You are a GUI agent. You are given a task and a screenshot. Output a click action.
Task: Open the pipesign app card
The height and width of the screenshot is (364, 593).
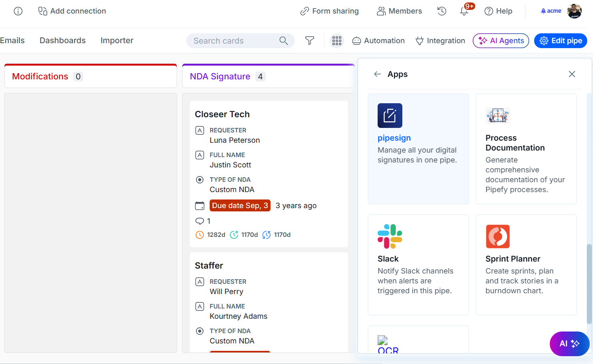tap(418, 148)
